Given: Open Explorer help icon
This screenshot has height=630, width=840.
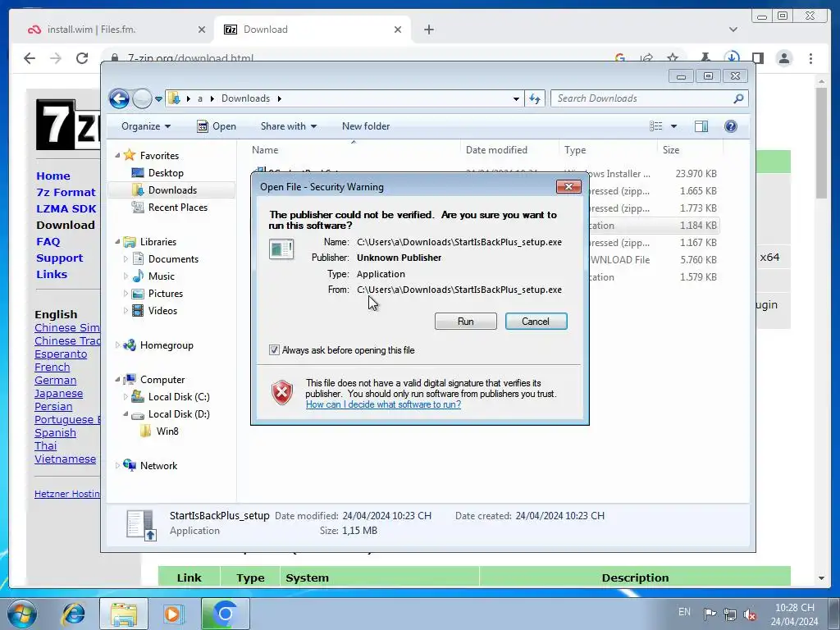Looking at the screenshot, I should (x=731, y=126).
